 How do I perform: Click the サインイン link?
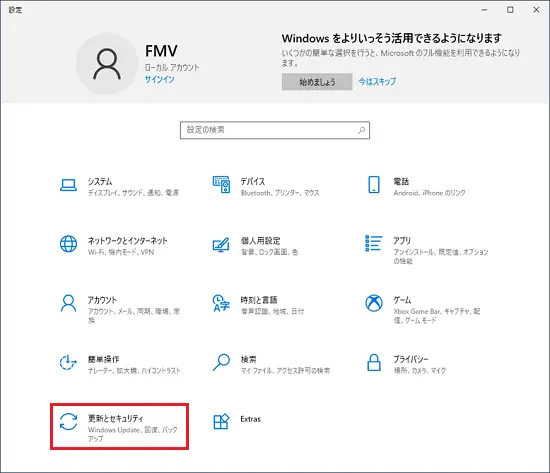[x=160, y=79]
